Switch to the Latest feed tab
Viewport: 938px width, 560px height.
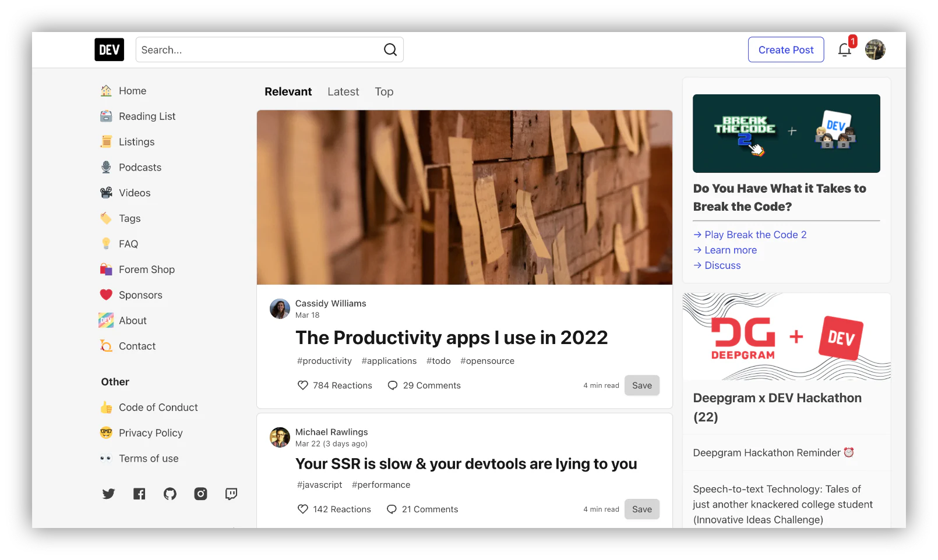coord(343,91)
